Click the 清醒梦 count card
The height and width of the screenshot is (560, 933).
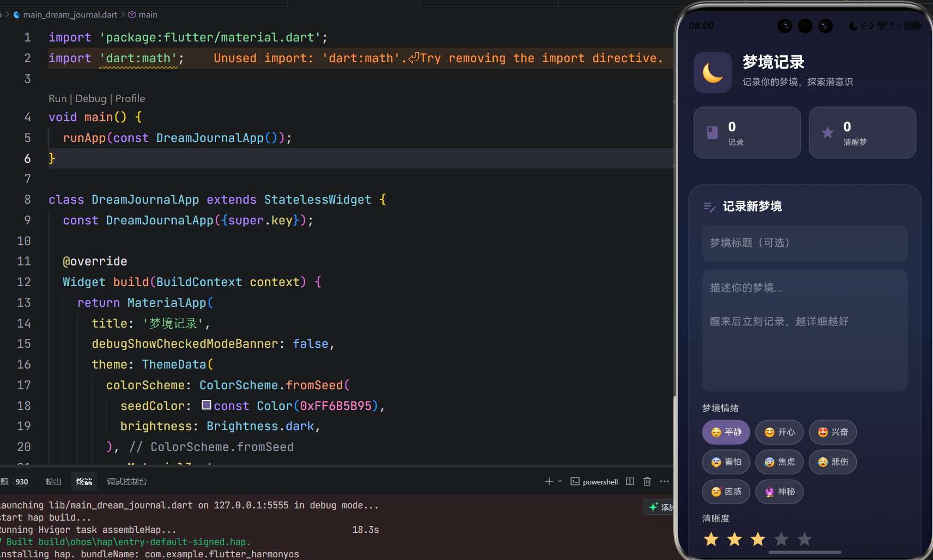click(x=862, y=132)
